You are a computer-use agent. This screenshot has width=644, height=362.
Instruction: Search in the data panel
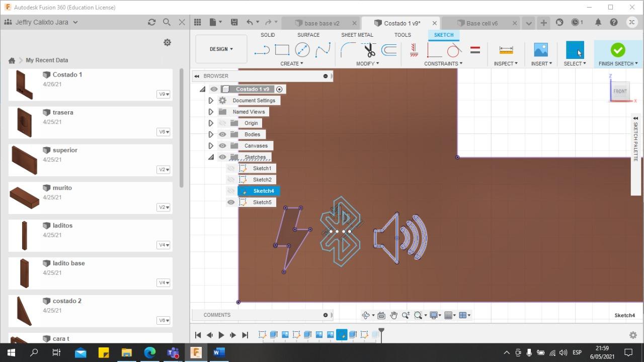pyautogui.click(x=167, y=22)
